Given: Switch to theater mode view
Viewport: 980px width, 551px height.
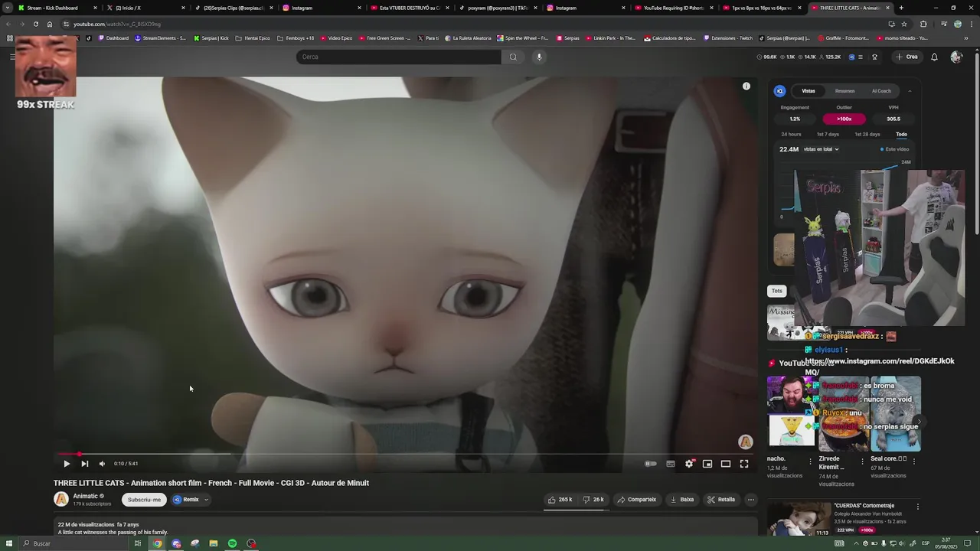Looking at the screenshot, I should point(726,464).
